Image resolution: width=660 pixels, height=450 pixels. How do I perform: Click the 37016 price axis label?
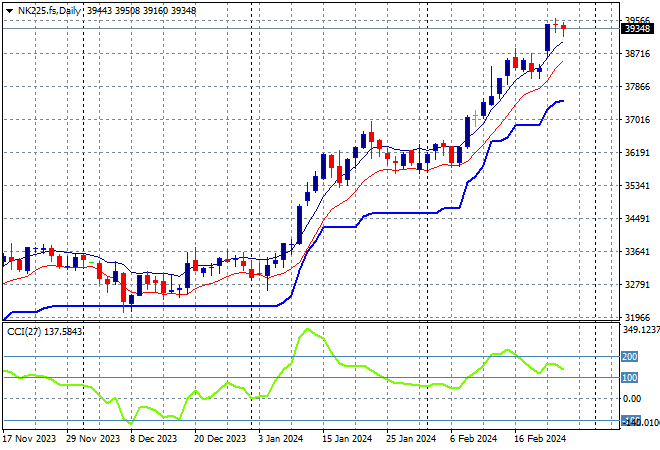pyautogui.click(x=637, y=120)
